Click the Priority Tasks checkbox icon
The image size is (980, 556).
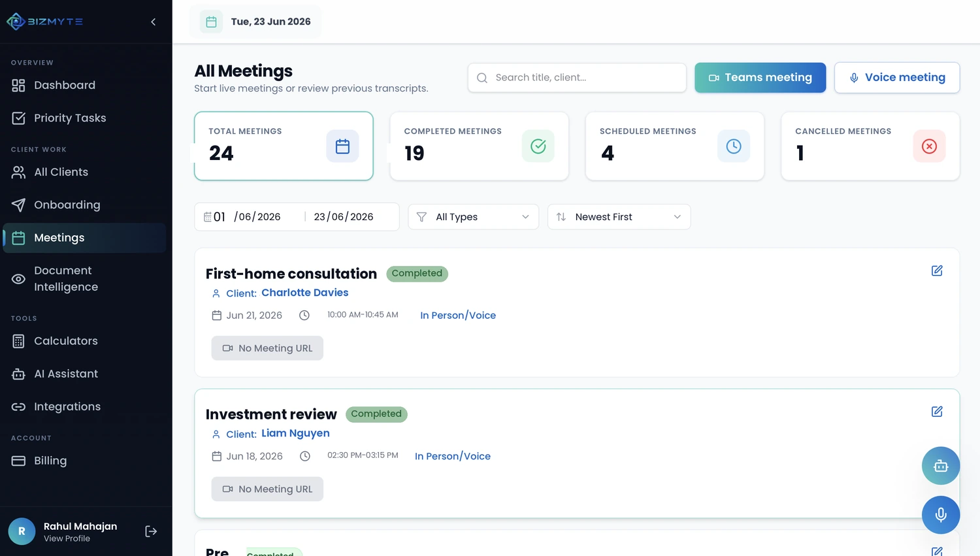coord(18,118)
